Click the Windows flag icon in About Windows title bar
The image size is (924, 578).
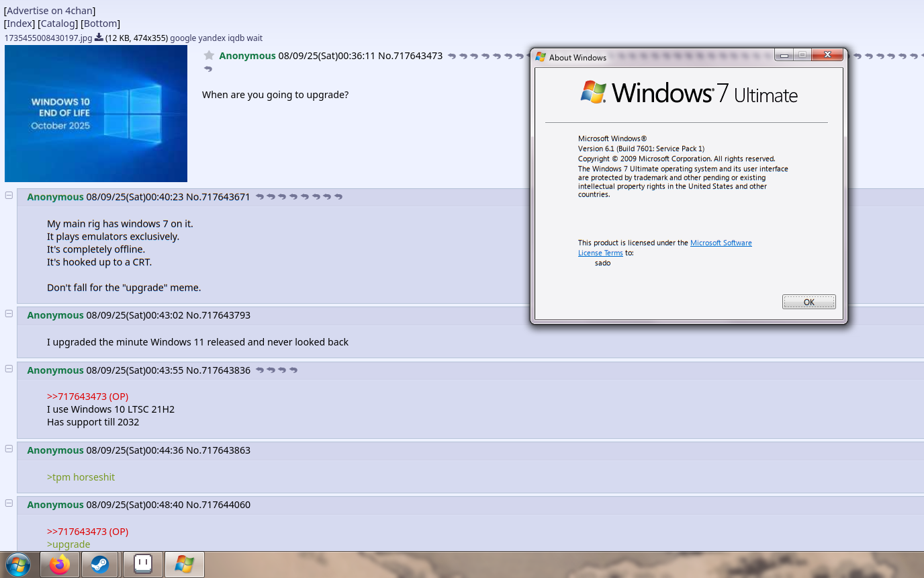click(541, 57)
